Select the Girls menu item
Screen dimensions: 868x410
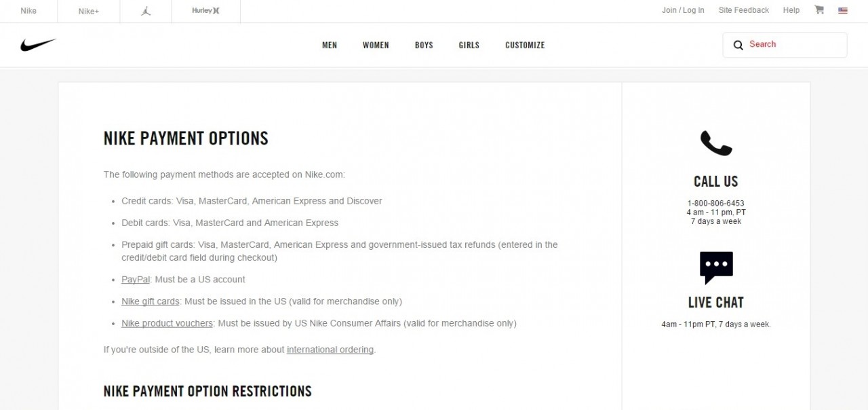coord(469,45)
